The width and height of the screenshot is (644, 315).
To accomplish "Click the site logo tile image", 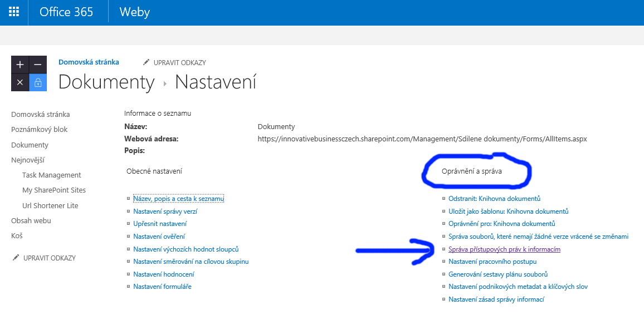I will point(29,73).
